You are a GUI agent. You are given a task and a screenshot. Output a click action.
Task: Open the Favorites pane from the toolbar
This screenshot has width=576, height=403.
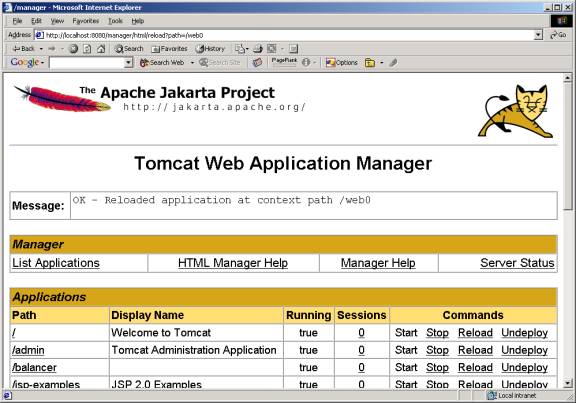[170, 48]
